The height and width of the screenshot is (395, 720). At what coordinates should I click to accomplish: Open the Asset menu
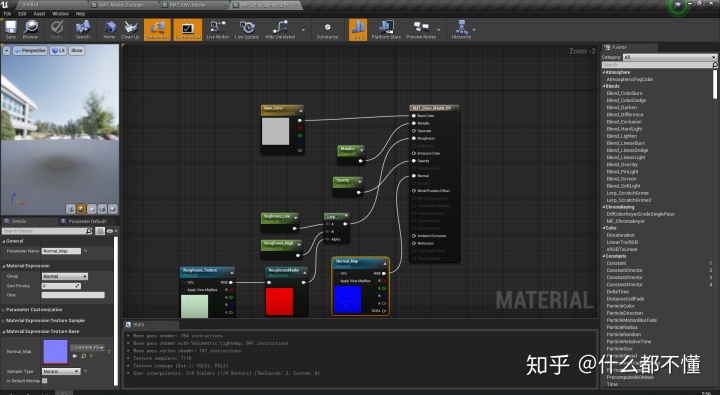click(x=39, y=14)
